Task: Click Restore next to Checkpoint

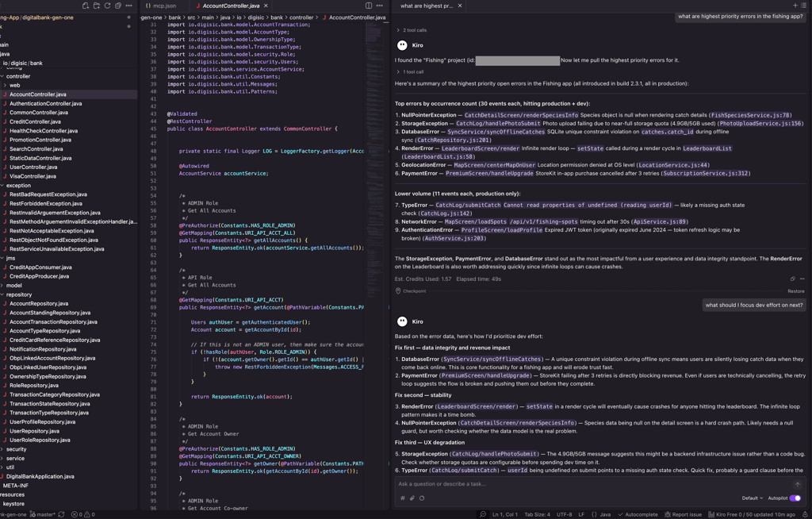Action: pyautogui.click(x=796, y=291)
